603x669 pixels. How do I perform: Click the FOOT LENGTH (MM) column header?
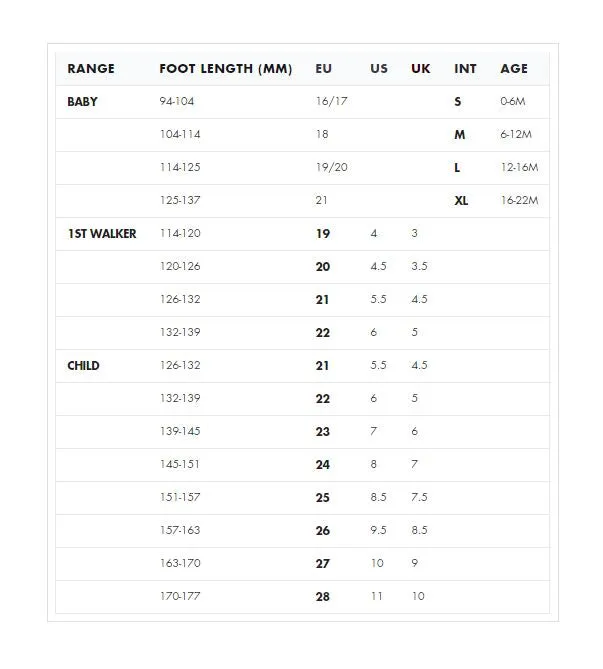tap(226, 69)
